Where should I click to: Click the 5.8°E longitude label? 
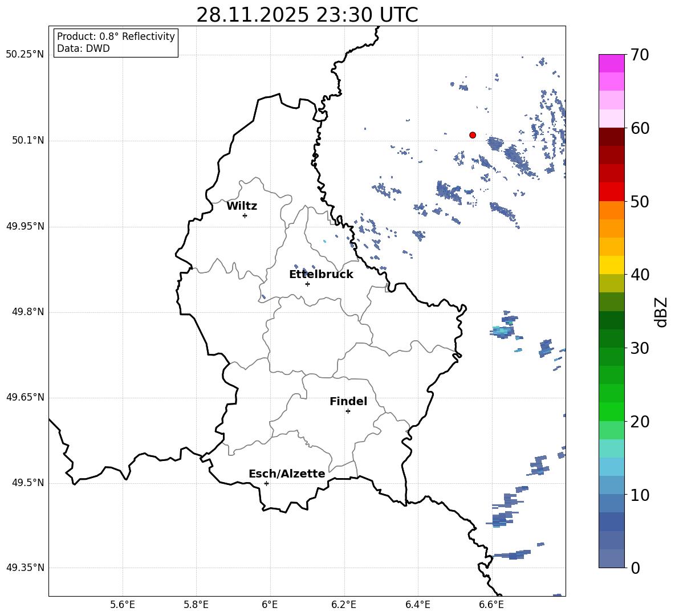tap(196, 605)
